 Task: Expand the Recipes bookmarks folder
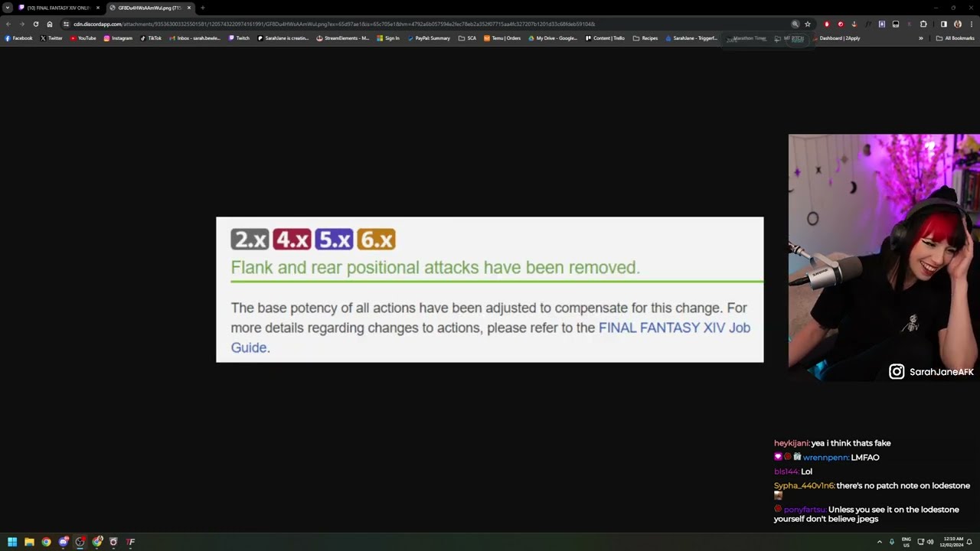coord(645,38)
